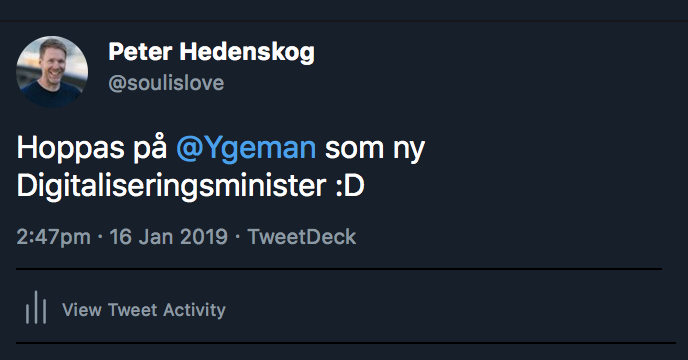The height and width of the screenshot is (360, 688).
Task: Open Peter Hedenskog's profile photo
Action: coord(52,72)
